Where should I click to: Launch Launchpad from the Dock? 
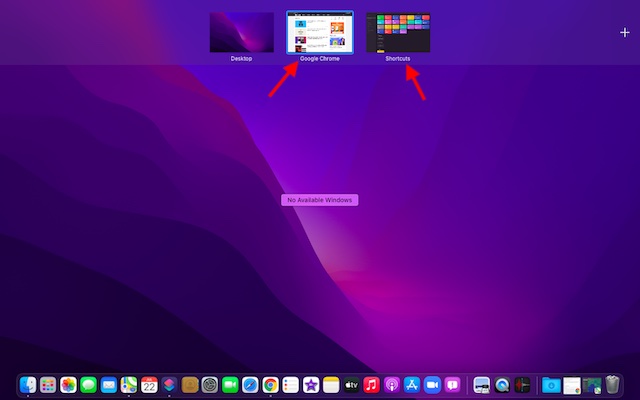(x=48, y=384)
